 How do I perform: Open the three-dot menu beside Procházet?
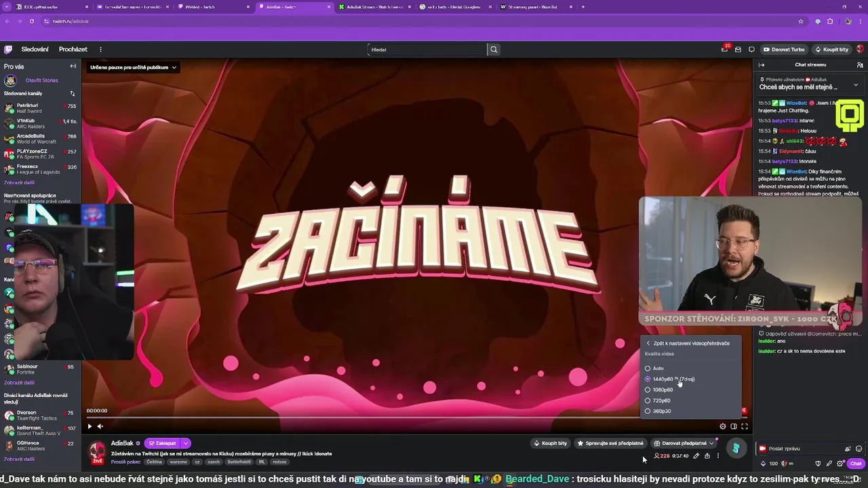(x=100, y=49)
